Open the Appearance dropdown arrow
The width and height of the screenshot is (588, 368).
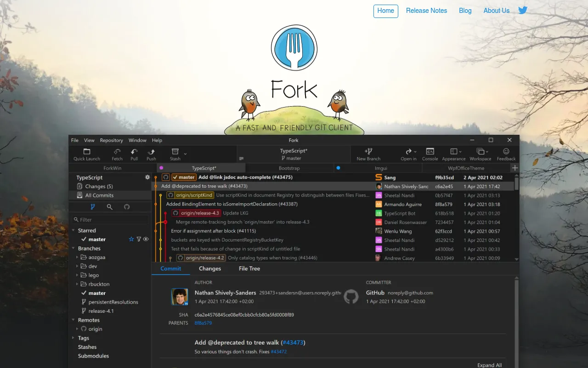(x=460, y=151)
